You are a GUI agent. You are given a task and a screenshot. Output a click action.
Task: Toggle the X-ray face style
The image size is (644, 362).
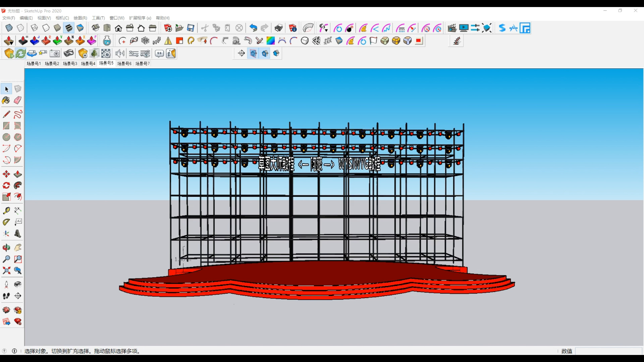click(9, 28)
